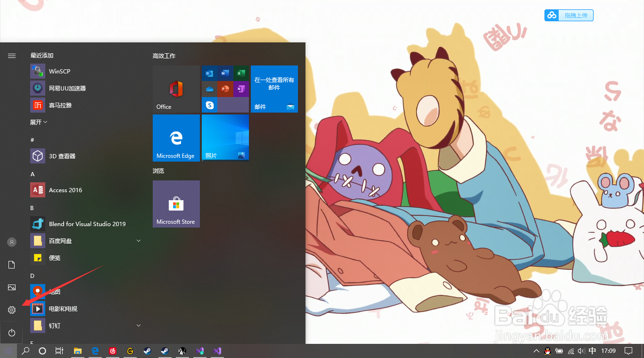Expand the 钉钉 folder chevron
The height and width of the screenshot is (358, 644).
(x=139, y=325)
